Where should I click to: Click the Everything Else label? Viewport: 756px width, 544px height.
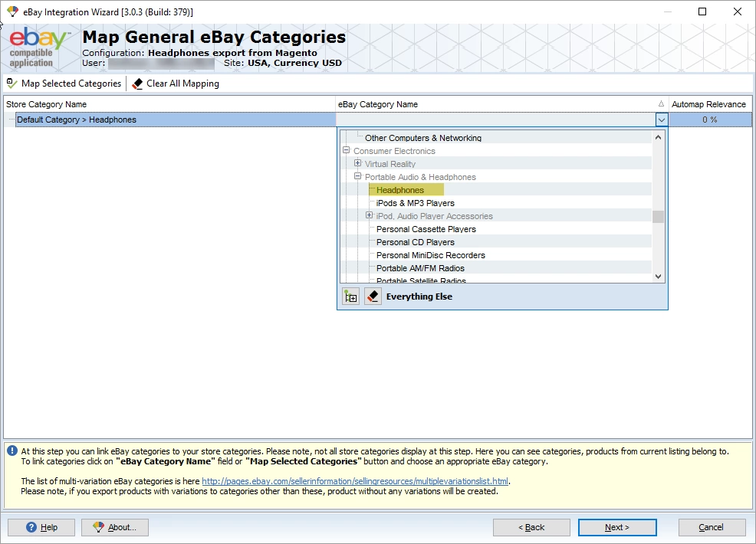tap(419, 297)
